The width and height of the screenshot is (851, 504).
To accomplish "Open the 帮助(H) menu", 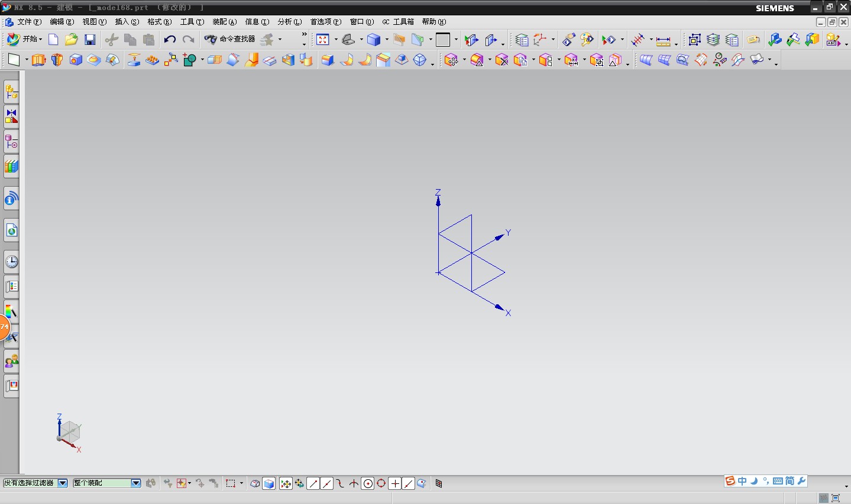I will point(433,22).
